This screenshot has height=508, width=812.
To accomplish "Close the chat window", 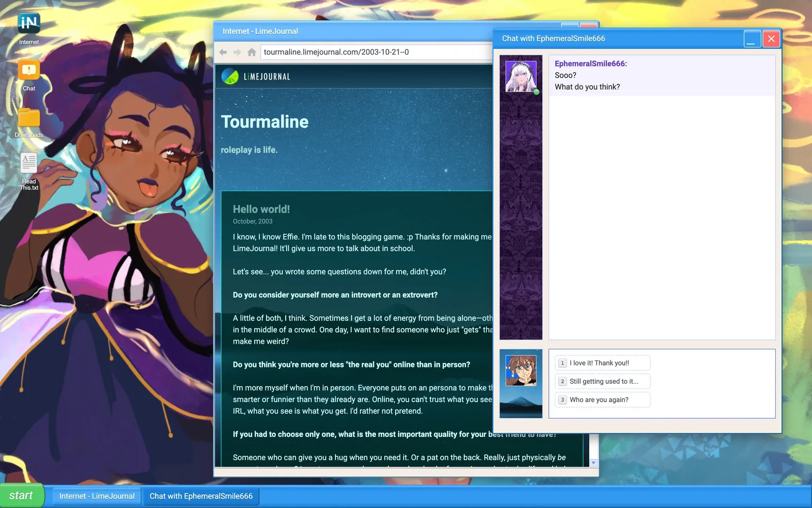I will coord(771,39).
